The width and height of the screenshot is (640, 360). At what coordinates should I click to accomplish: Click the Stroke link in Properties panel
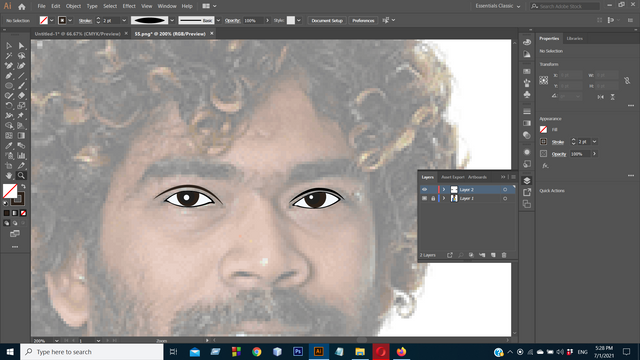pyautogui.click(x=558, y=142)
